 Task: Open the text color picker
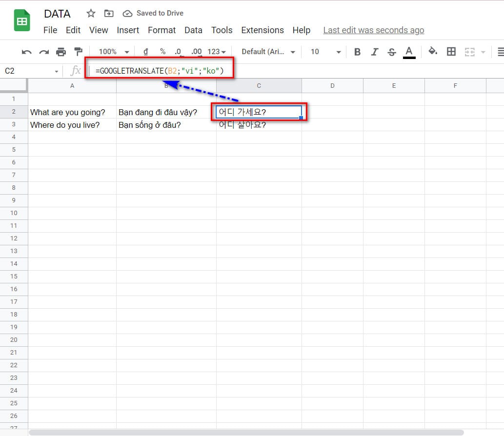pos(409,52)
